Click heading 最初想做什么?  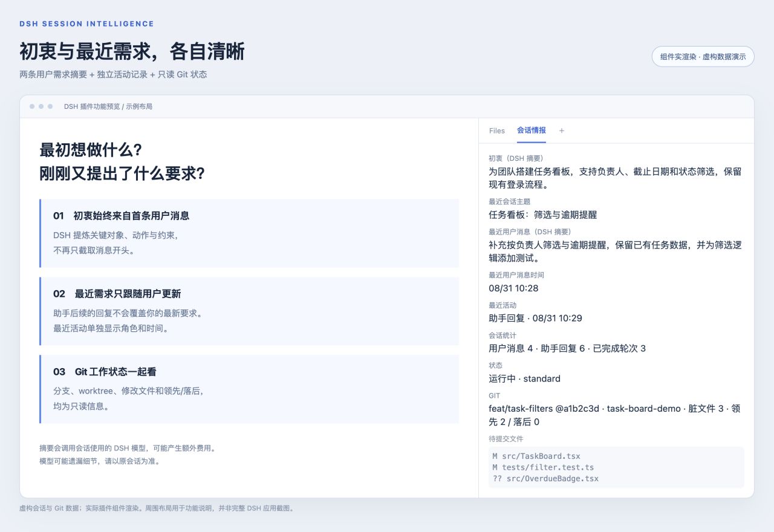pyautogui.click(x=91, y=150)
